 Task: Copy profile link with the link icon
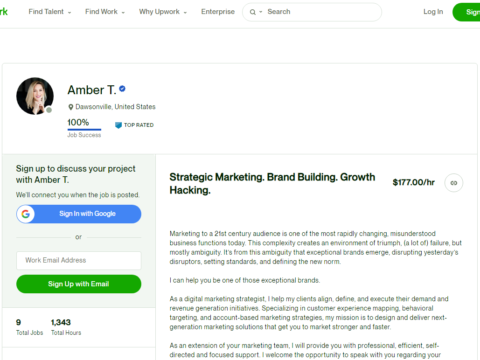(x=454, y=183)
